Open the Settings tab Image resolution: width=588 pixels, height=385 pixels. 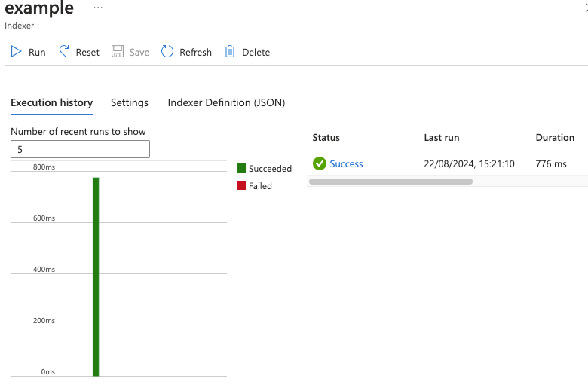pyautogui.click(x=130, y=102)
